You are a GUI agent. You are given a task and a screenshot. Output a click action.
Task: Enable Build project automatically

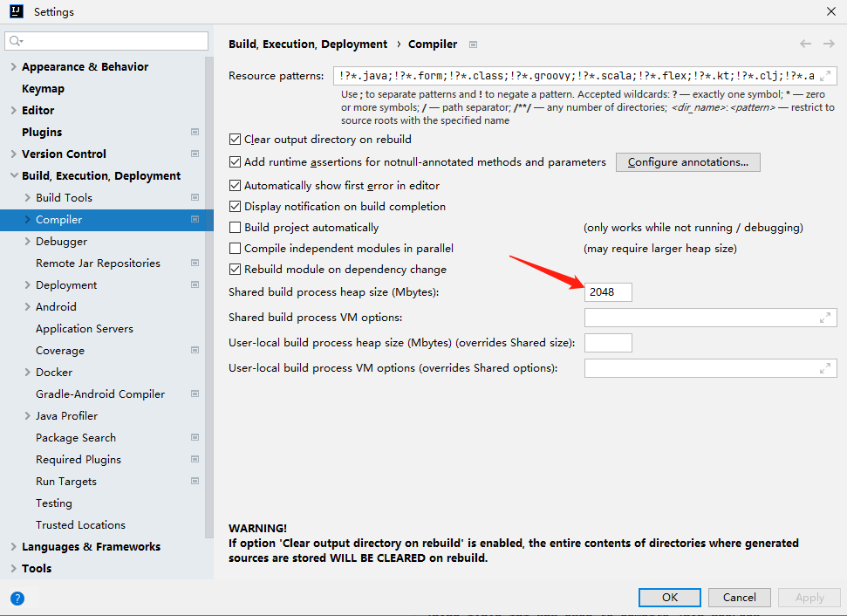[235, 228]
